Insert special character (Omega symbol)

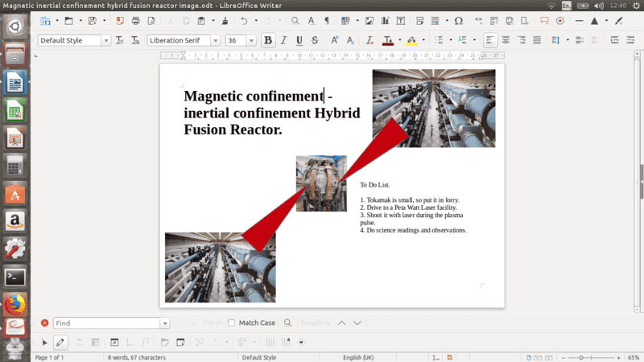tap(458, 20)
